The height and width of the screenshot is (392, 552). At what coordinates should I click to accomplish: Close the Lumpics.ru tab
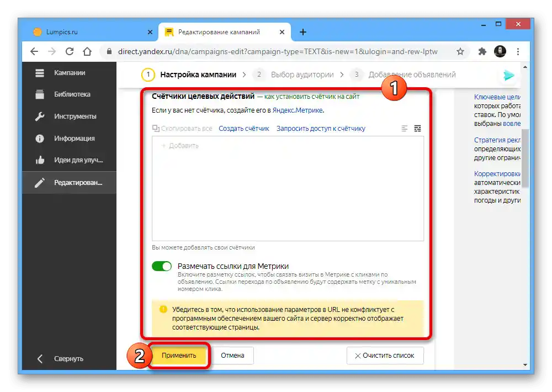click(150, 32)
